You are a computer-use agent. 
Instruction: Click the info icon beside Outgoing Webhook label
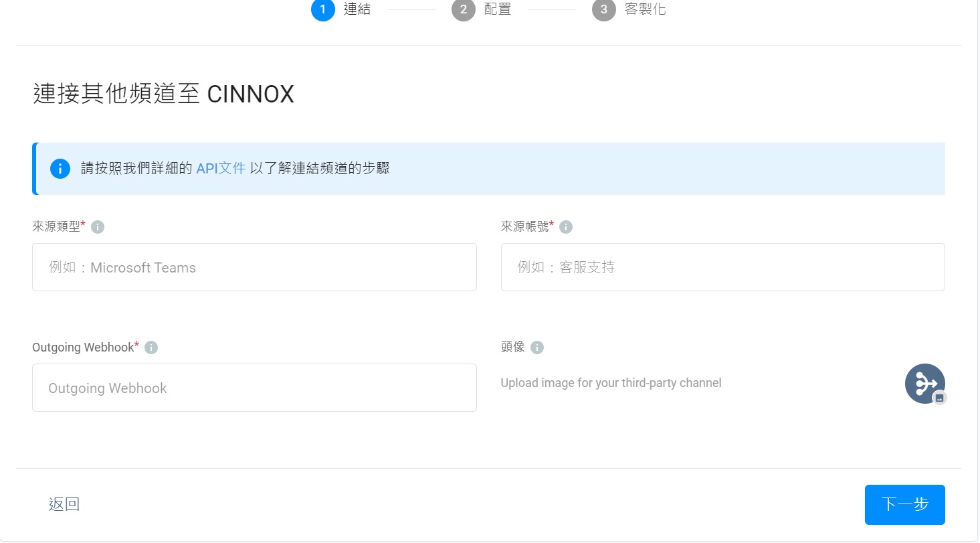point(151,347)
